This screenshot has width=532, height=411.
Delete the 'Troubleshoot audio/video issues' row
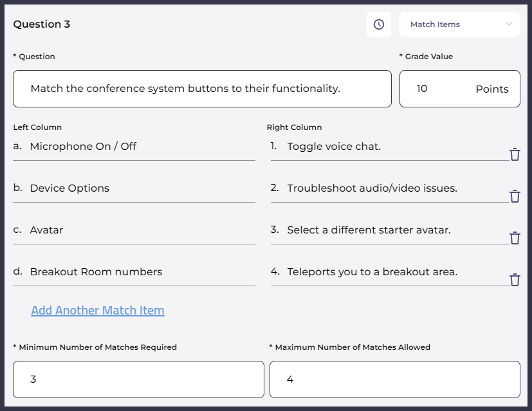tap(515, 196)
